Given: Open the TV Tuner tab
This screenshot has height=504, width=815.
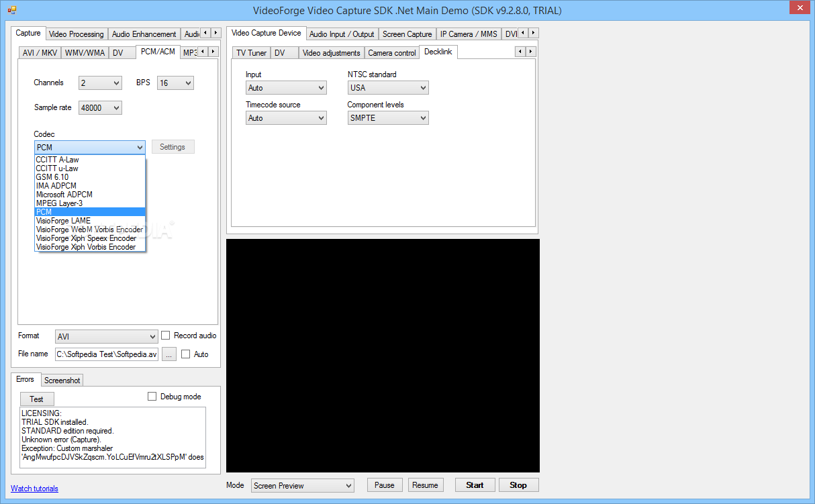Looking at the screenshot, I should [251, 53].
